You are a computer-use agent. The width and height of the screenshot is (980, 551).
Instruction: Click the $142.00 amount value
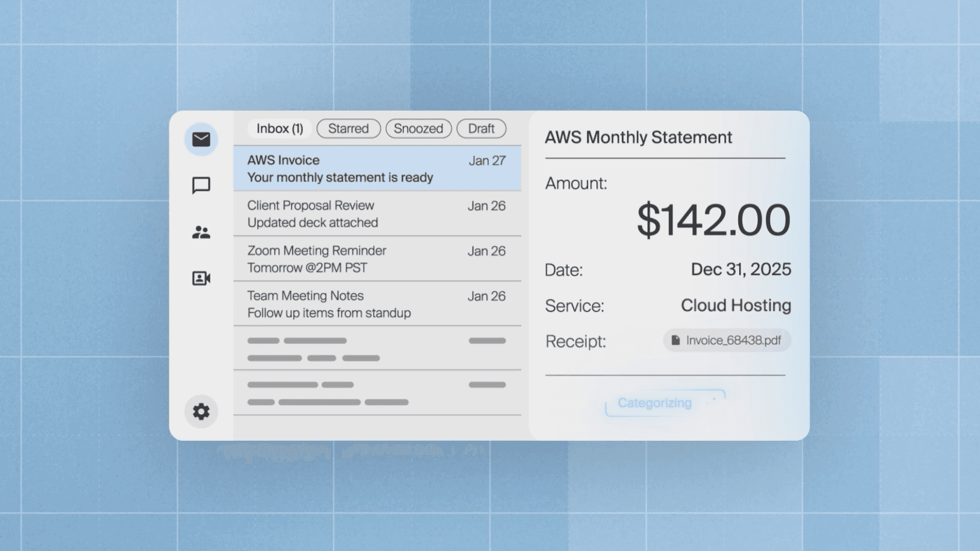click(x=713, y=220)
